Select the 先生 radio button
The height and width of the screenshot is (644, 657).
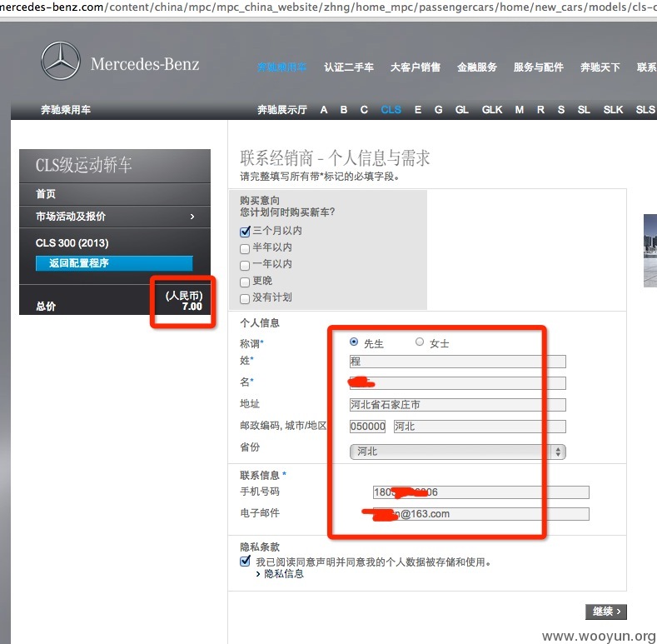354,342
